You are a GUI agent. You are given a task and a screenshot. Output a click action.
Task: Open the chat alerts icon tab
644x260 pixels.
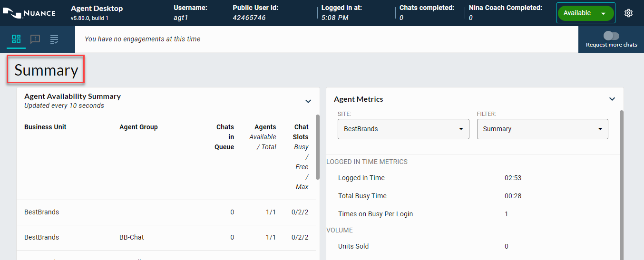tap(35, 39)
